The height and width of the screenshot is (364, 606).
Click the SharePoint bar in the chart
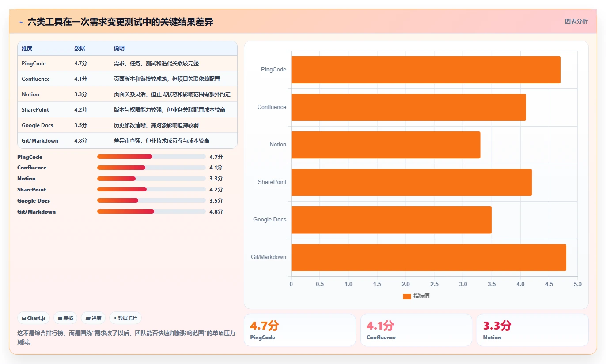(411, 182)
